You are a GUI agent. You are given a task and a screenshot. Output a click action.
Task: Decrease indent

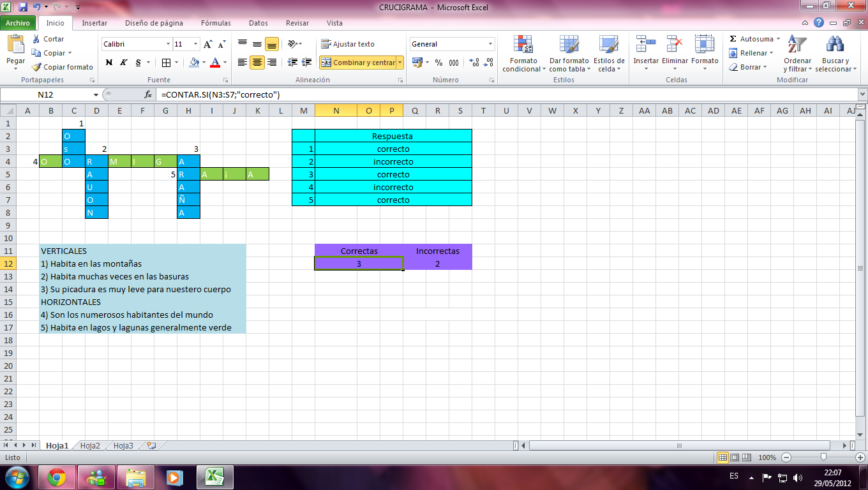pos(292,63)
